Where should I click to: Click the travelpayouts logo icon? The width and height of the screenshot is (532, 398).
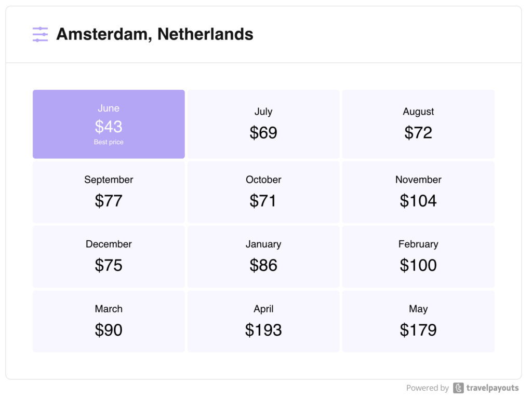tap(458, 388)
